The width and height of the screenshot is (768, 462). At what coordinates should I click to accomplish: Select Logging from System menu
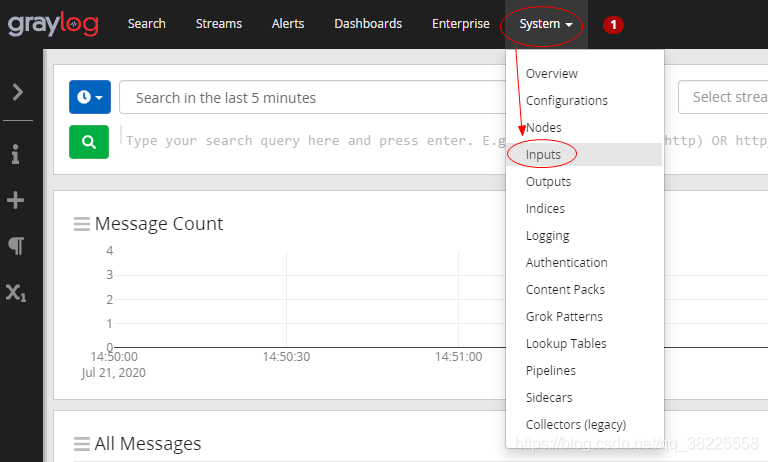(584, 236)
